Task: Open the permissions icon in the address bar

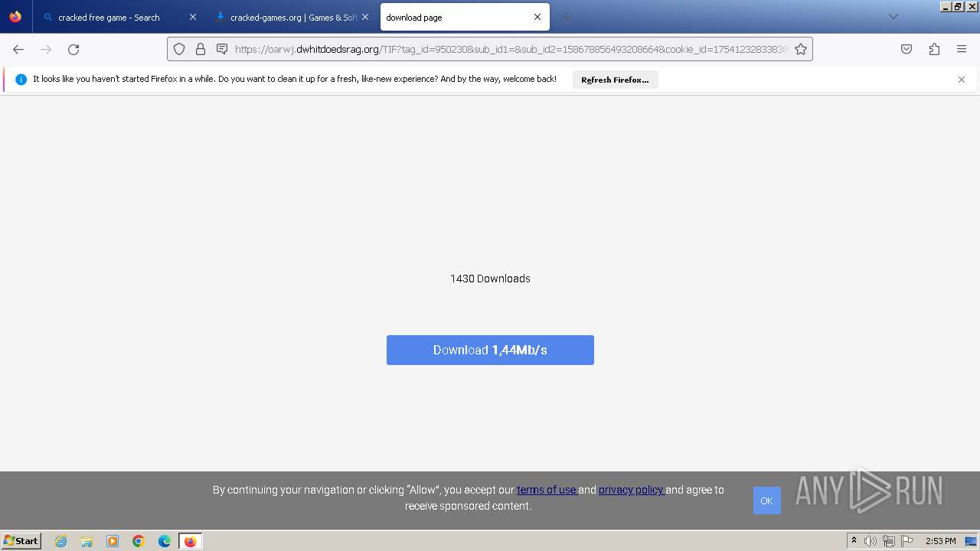Action: point(222,49)
